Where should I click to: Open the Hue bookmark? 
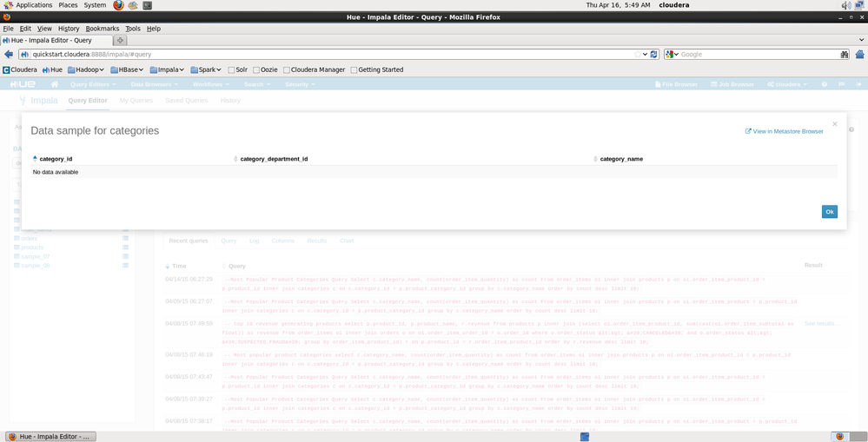(53, 69)
